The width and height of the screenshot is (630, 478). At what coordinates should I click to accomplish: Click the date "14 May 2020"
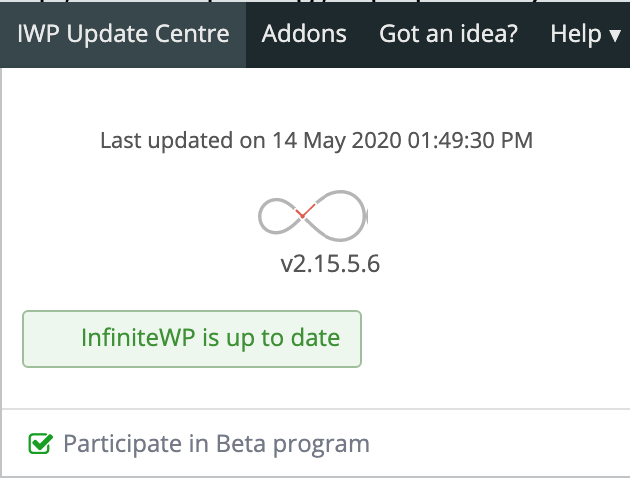click(x=336, y=141)
